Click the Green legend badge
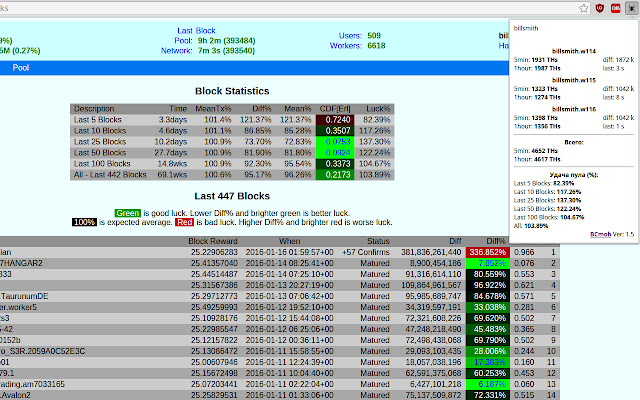The width and height of the screenshot is (640, 400). coord(128,213)
